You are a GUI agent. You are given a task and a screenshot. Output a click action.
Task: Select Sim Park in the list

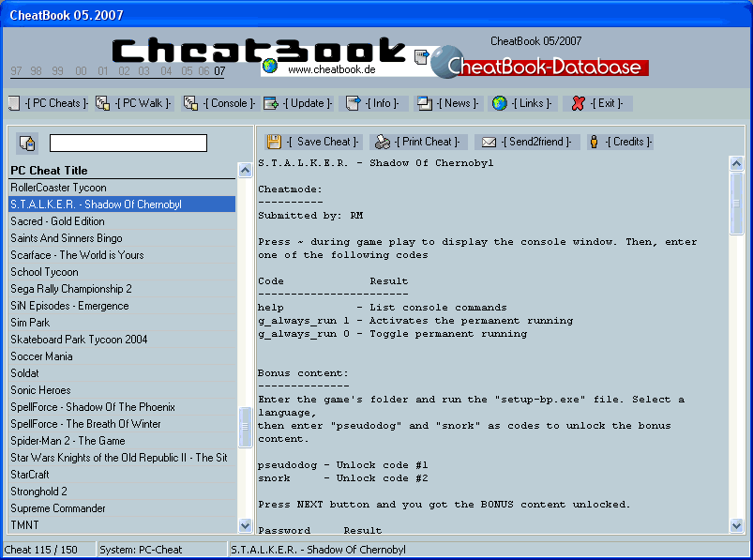(x=122, y=323)
